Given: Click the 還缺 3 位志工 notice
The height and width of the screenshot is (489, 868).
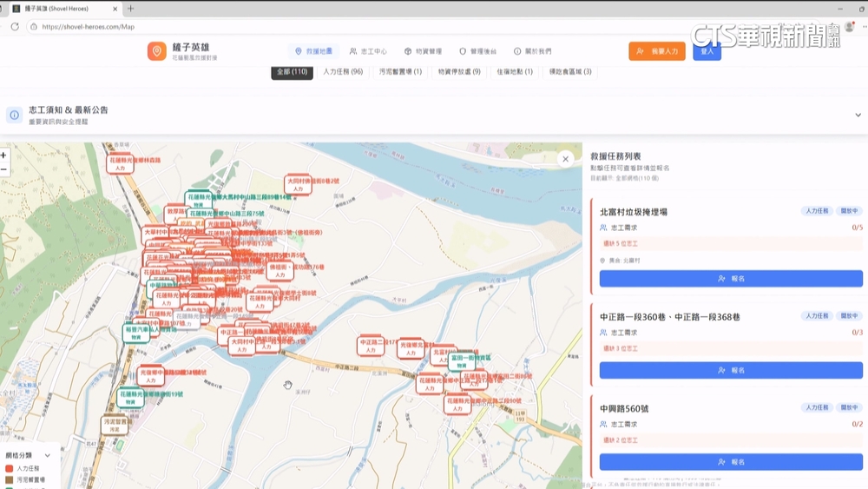Looking at the screenshot, I should click(x=731, y=348).
